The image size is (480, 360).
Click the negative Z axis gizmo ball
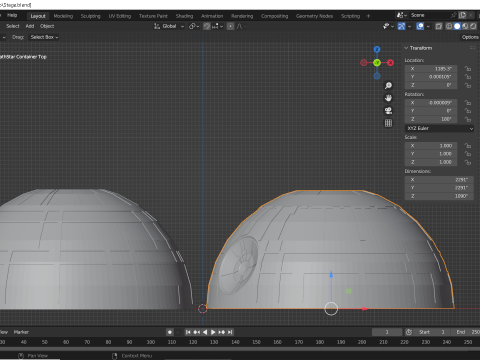[377, 76]
